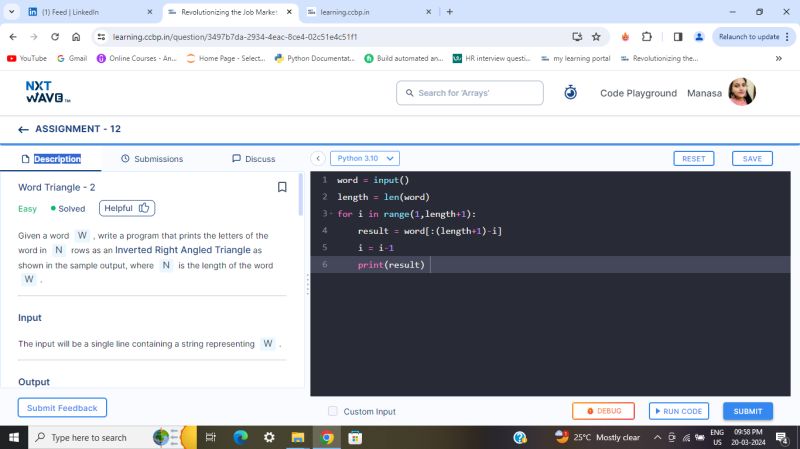The height and width of the screenshot is (449, 800).
Task: Bookmark this page with the star icon
Action: point(596,37)
